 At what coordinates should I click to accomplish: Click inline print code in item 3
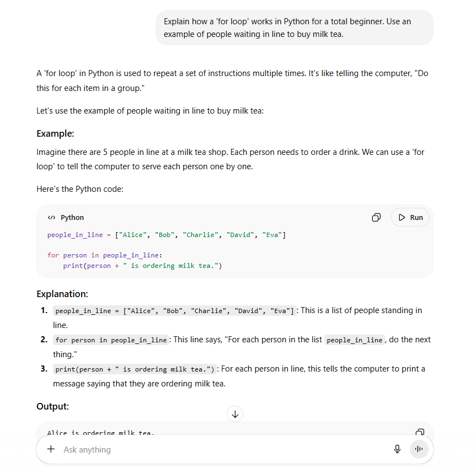(x=135, y=369)
